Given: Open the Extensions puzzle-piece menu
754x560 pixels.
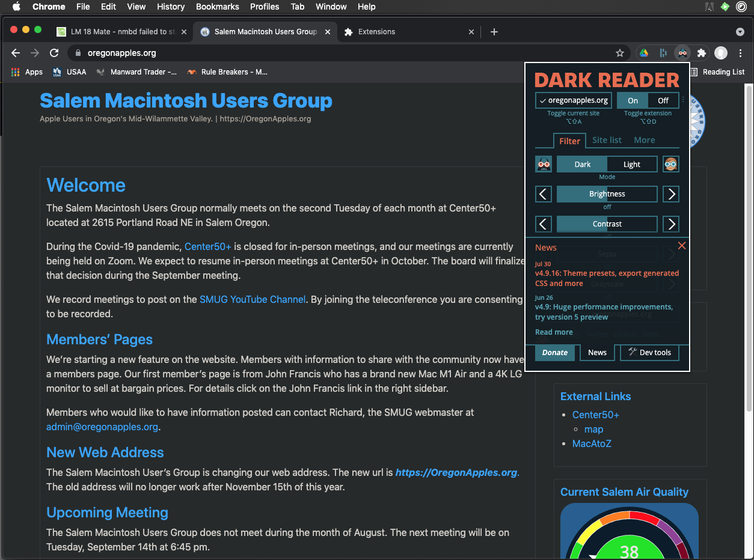Looking at the screenshot, I should tap(701, 53).
